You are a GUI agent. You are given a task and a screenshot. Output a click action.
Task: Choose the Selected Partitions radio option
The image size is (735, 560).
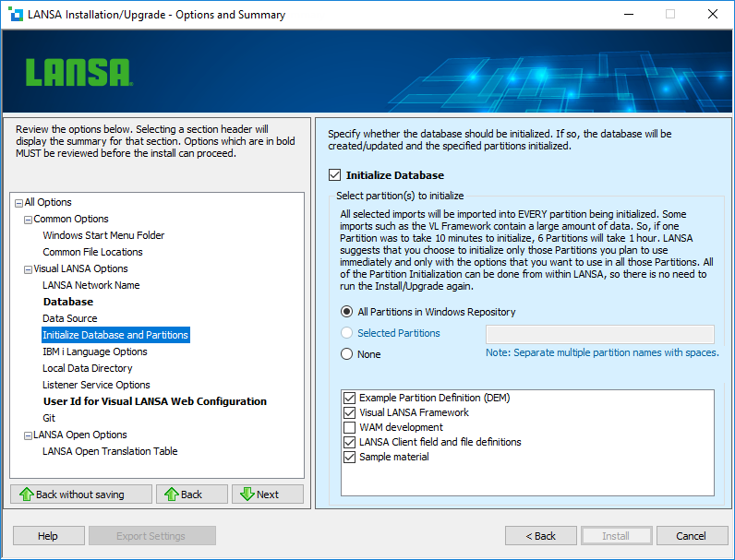point(347,333)
